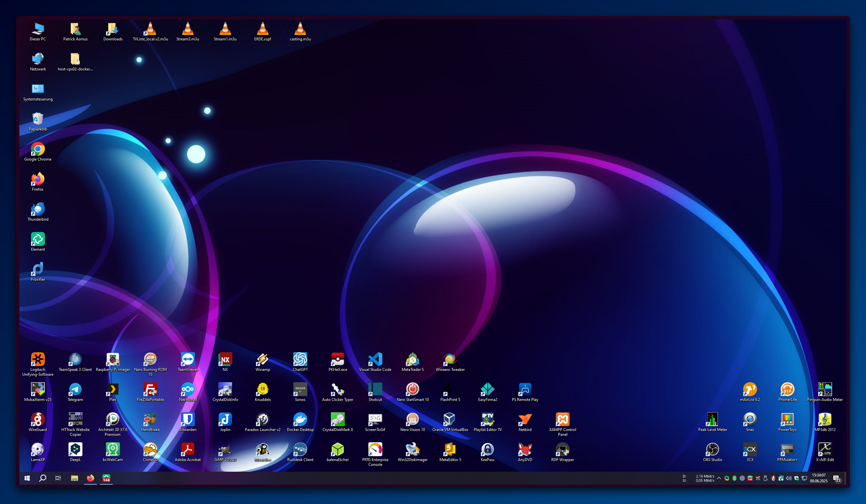
Task: Open the taskbar search magnifier
Action: coord(43,478)
